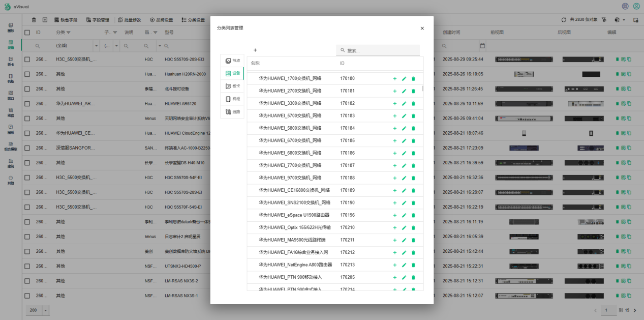This screenshot has height=320, width=644.
Task: Add child to 华为HUAWEI_eSpace U1900路由器
Action: (x=395, y=215)
